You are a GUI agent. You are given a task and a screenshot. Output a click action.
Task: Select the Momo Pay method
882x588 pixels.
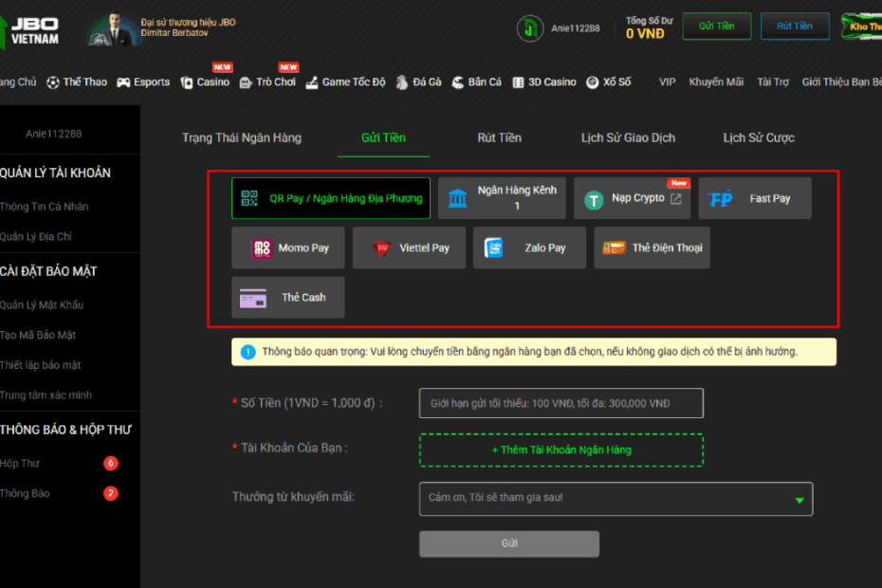pos(288,248)
